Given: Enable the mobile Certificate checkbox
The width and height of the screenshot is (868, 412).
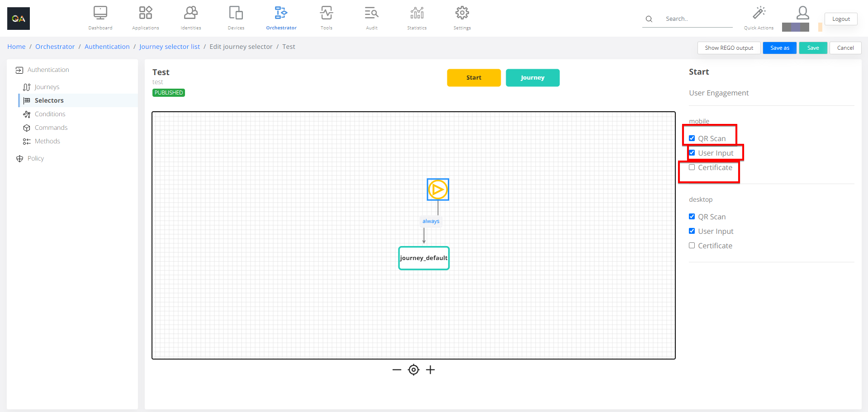Looking at the screenshot, I should tap(692, 167).
